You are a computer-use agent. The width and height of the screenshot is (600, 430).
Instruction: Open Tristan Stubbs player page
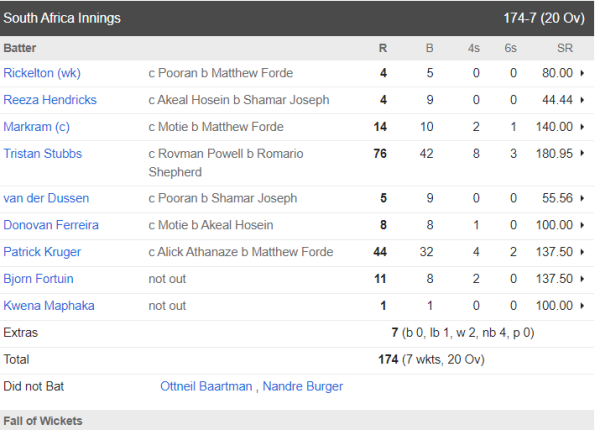pos(43,154)
